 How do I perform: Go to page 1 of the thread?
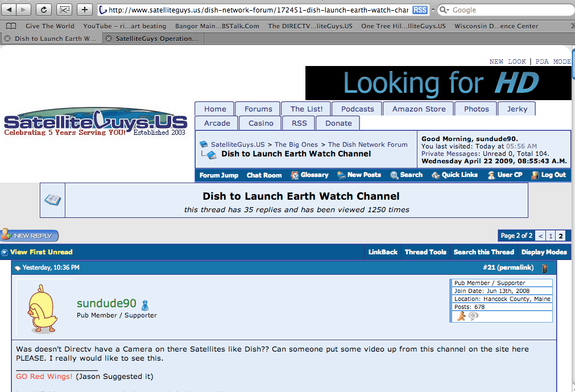pyautogui.click(x=551, y=236)
